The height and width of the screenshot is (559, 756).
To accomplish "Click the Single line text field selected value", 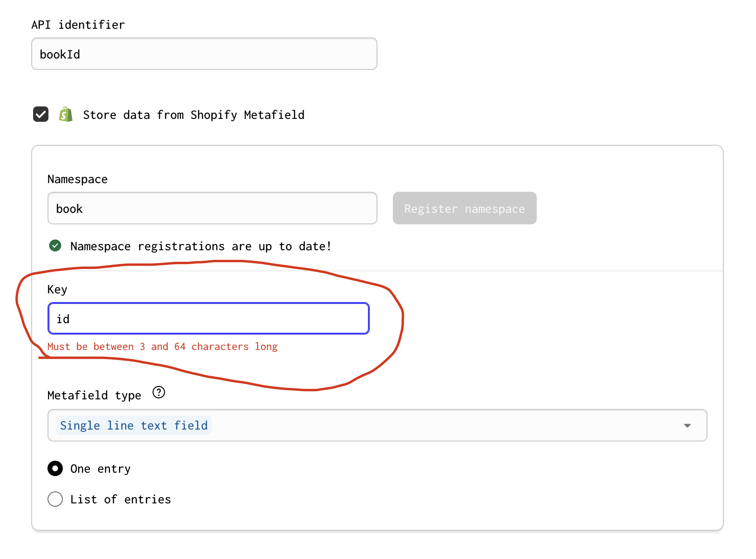I will point(134,425).
